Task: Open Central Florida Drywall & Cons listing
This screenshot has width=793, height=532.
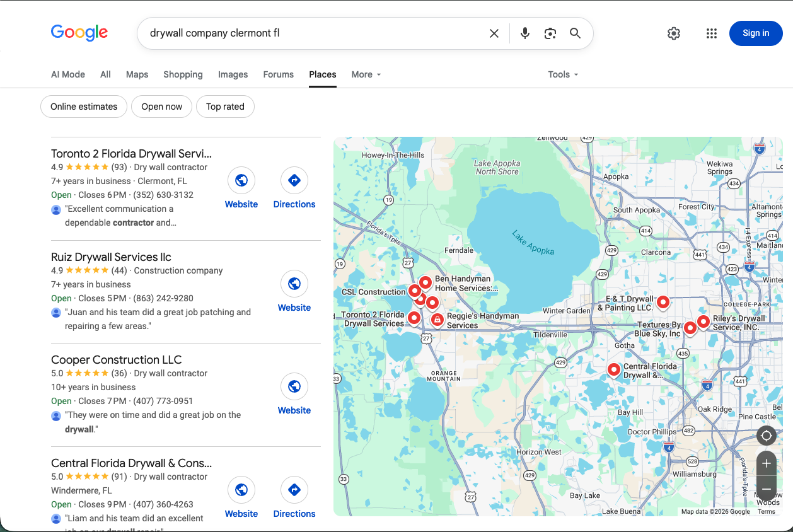Action: [x=131, y=463]
